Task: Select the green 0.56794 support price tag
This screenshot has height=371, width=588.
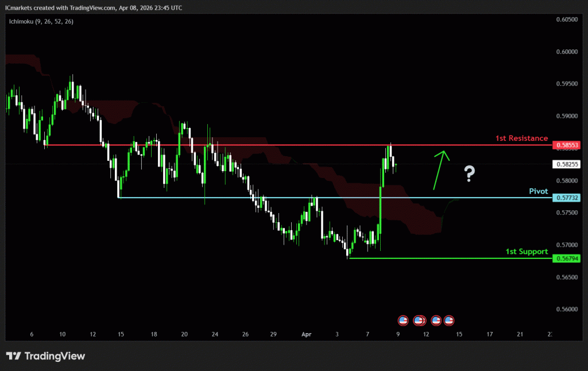Action: click(567, 258)
